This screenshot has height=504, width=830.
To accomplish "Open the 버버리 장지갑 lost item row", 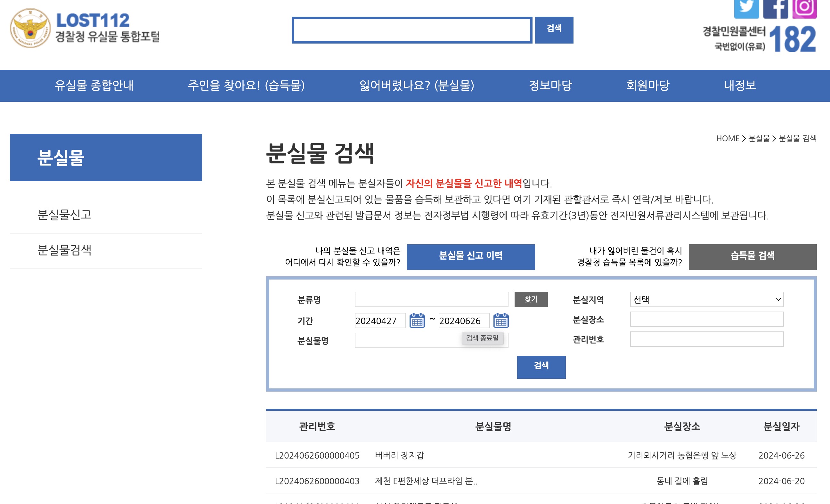I will tap(400, 455).
